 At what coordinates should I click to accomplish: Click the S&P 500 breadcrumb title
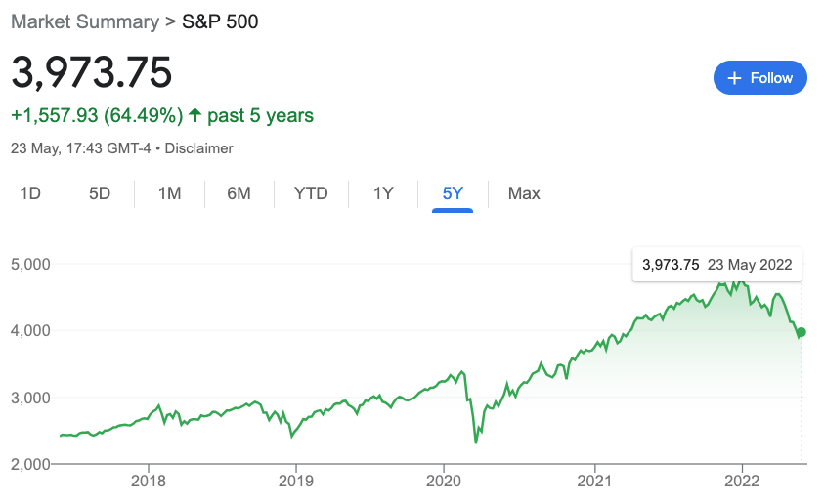[220, 21]
